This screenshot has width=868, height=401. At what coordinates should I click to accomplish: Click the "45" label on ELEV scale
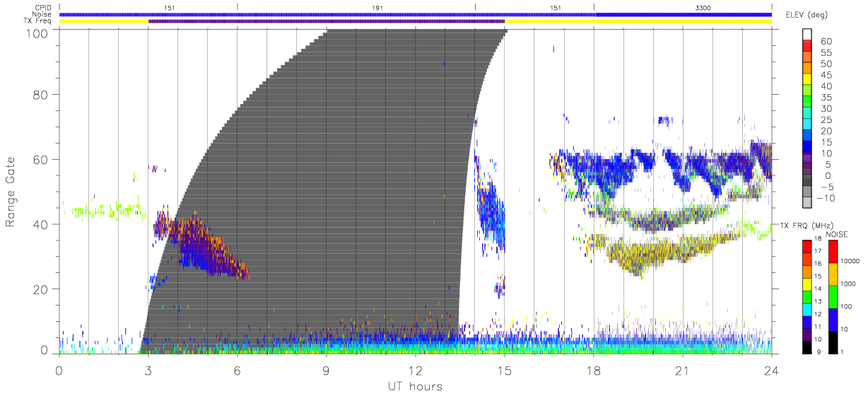(826, 75)
